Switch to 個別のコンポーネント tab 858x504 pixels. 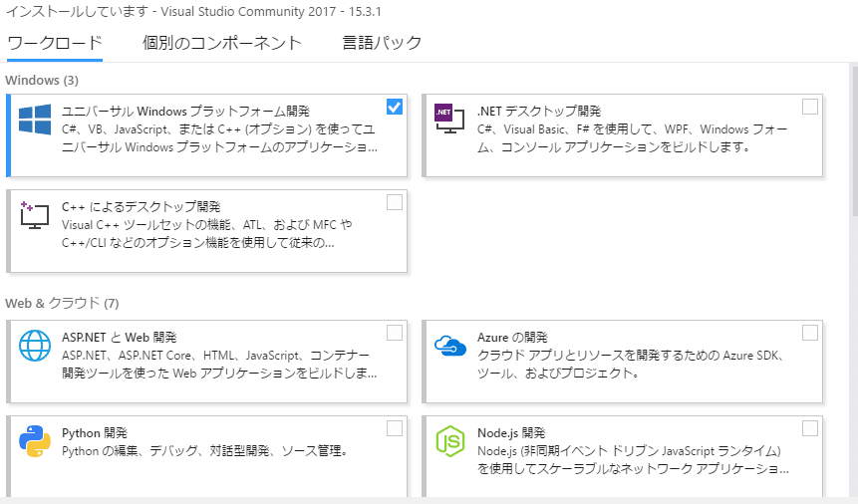tap(222, 43)
